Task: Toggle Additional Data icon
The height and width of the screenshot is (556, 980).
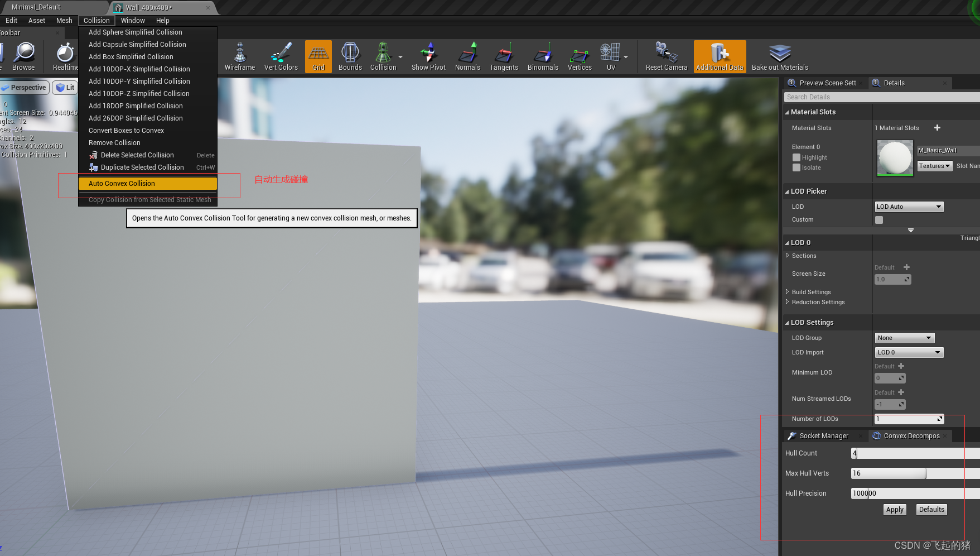Action: pos(720,56)
